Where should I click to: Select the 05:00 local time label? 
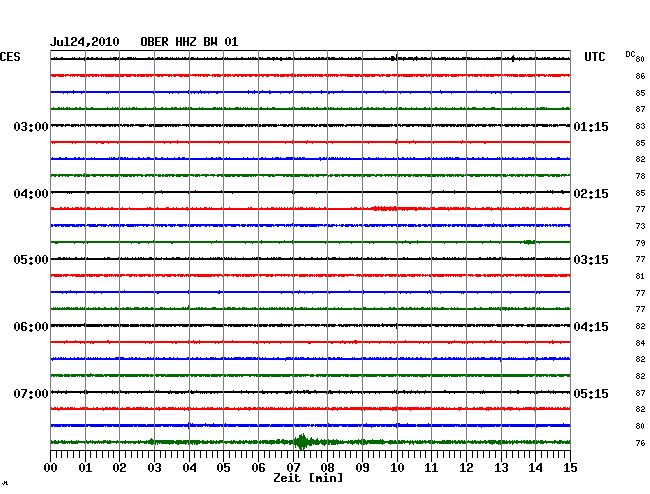click(x=31, y=260)
